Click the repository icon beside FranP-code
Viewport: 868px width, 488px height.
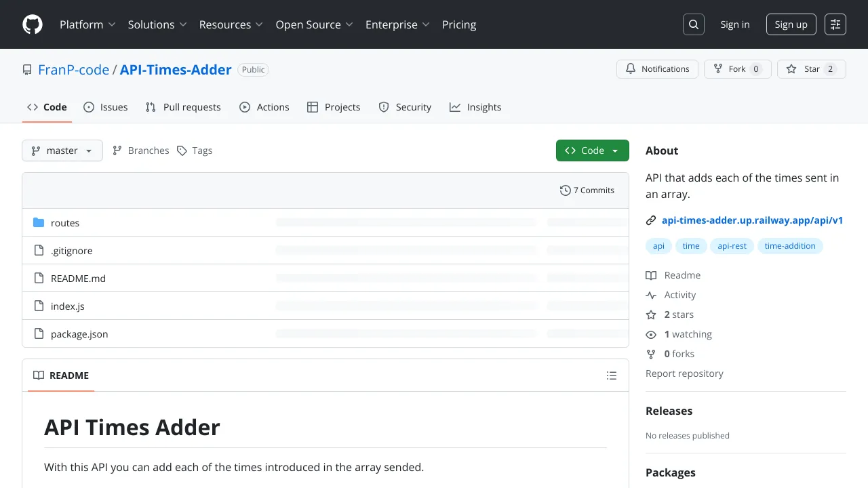click(27, 70)
